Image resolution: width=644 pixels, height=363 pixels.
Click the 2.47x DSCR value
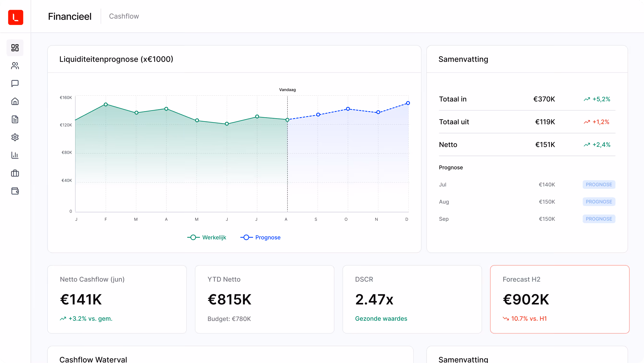click(x=374, y=300)
